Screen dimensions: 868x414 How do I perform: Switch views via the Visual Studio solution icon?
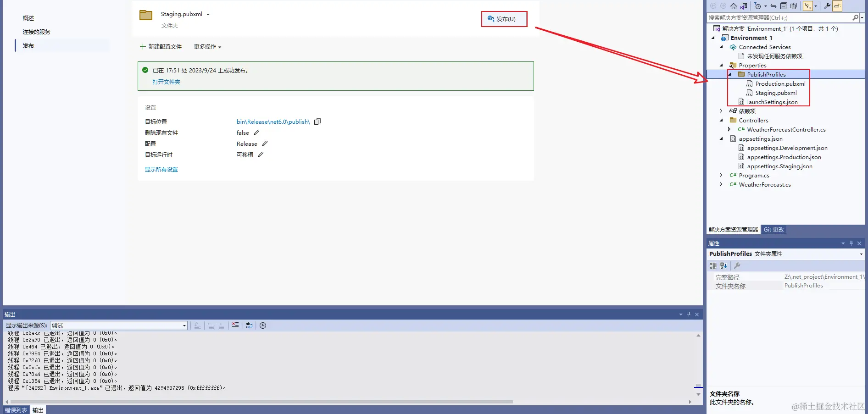(x=744, y=6)
